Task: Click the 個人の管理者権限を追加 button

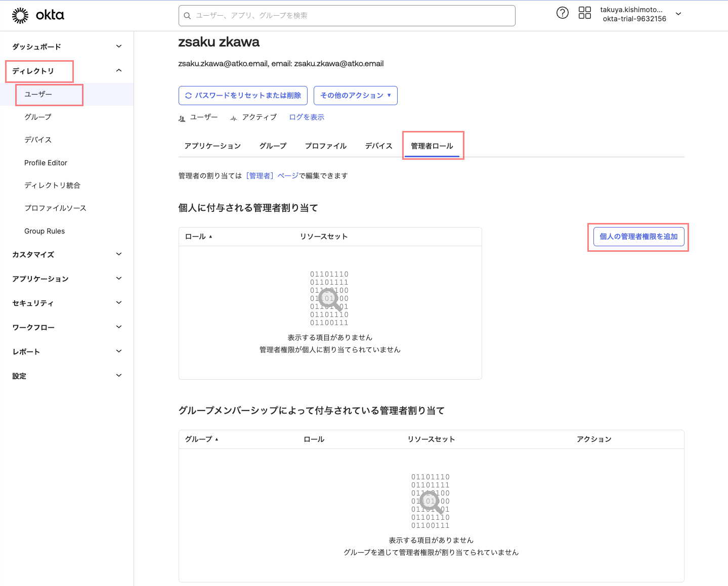Action: tap(638, 236)
